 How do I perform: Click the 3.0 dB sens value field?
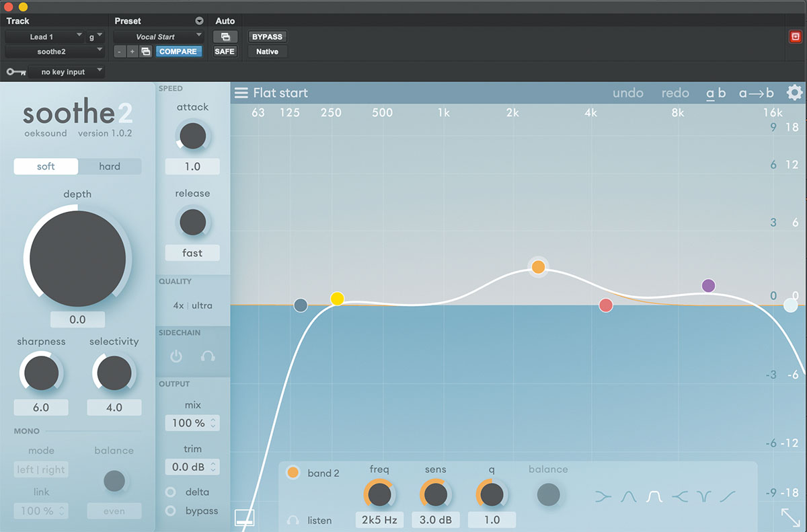tap(436, 520)
